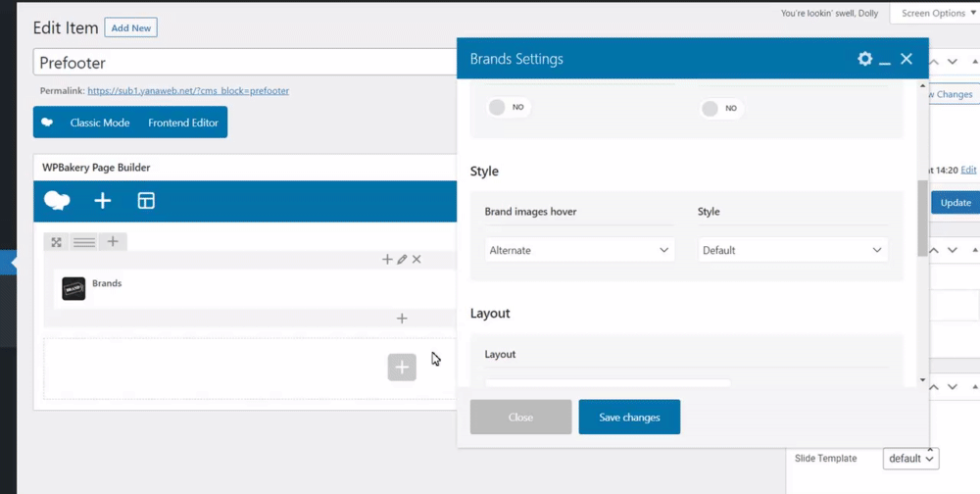Open the templates layout icon in builder bar
980x494 pixels.
point(146,201)
